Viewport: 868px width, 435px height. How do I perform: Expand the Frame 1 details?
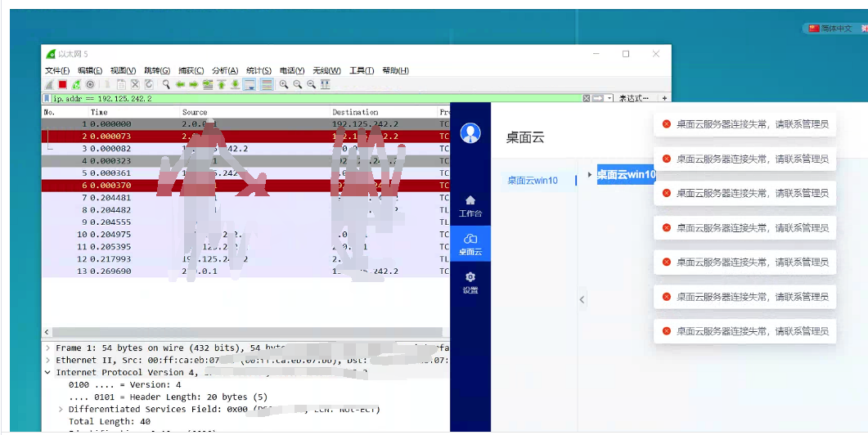47,348
